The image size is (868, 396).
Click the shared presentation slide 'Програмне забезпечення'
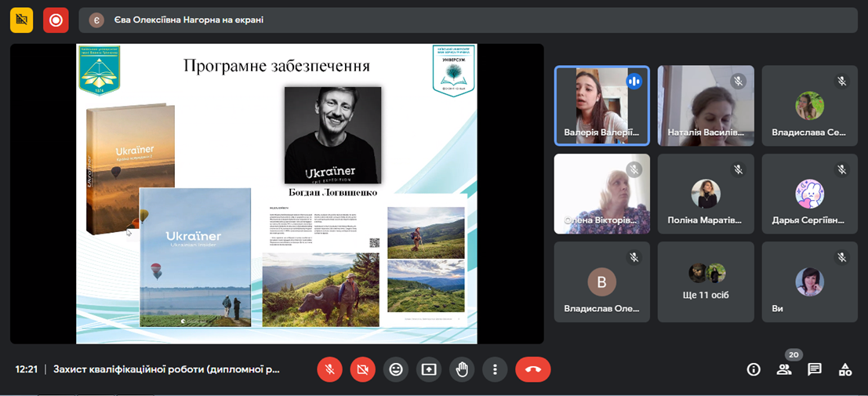coord(276,194)
